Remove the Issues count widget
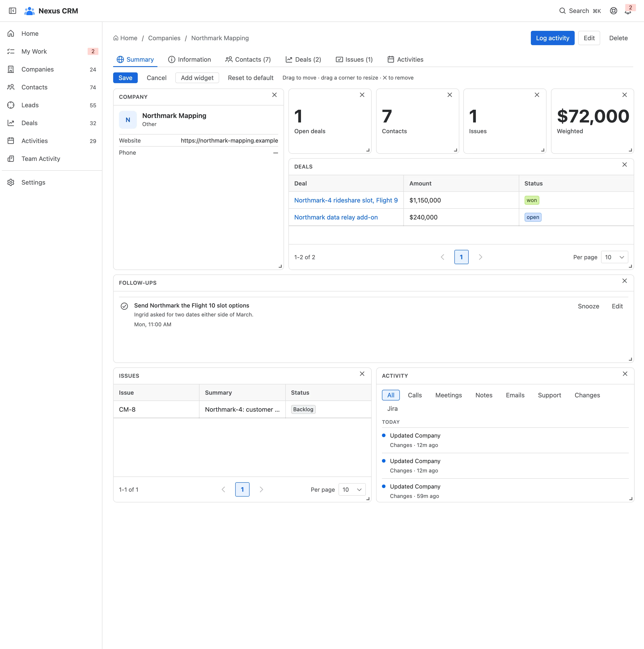644x649 pixels. coord(537,95)
